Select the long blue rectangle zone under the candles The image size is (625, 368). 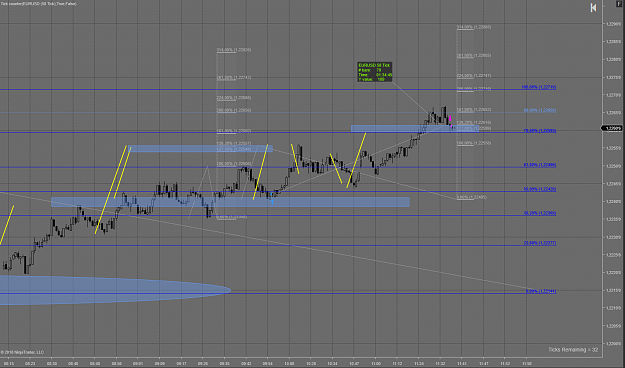coord(230,202)
